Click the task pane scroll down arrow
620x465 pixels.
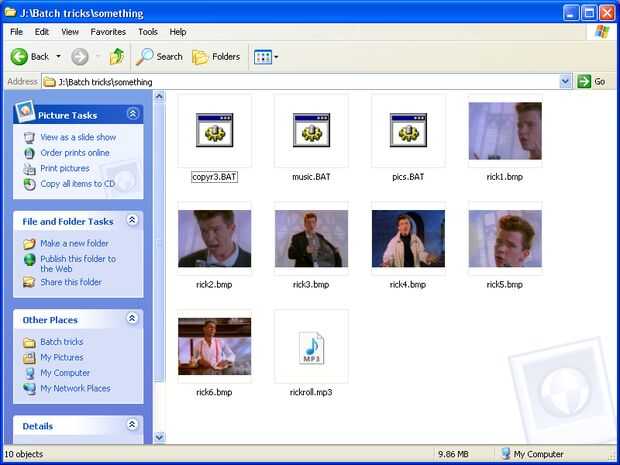click(x=159, y=437)
